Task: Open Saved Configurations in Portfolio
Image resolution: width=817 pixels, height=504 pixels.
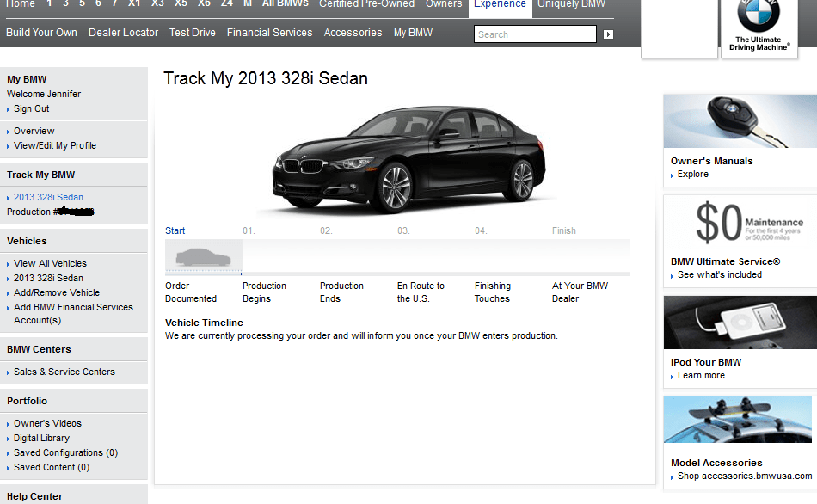Action: 65,452
